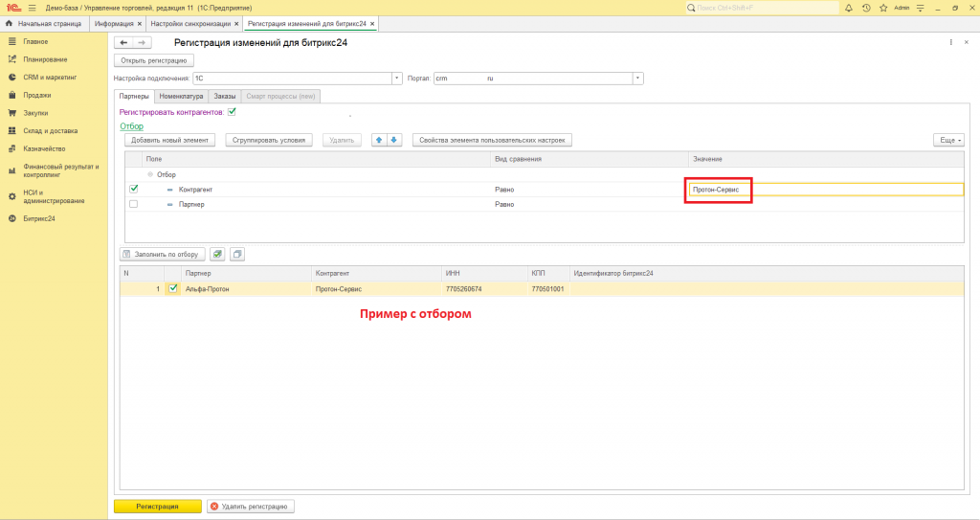The image size is (980, 520).
Task: Select the Номенклатура tab
Action: [x=181, y=97]
